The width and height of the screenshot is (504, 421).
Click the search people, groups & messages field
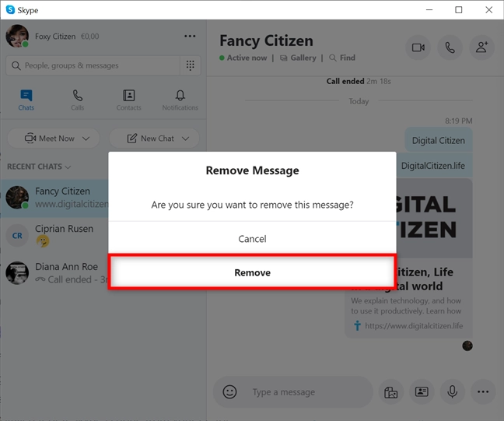(93, 65)
